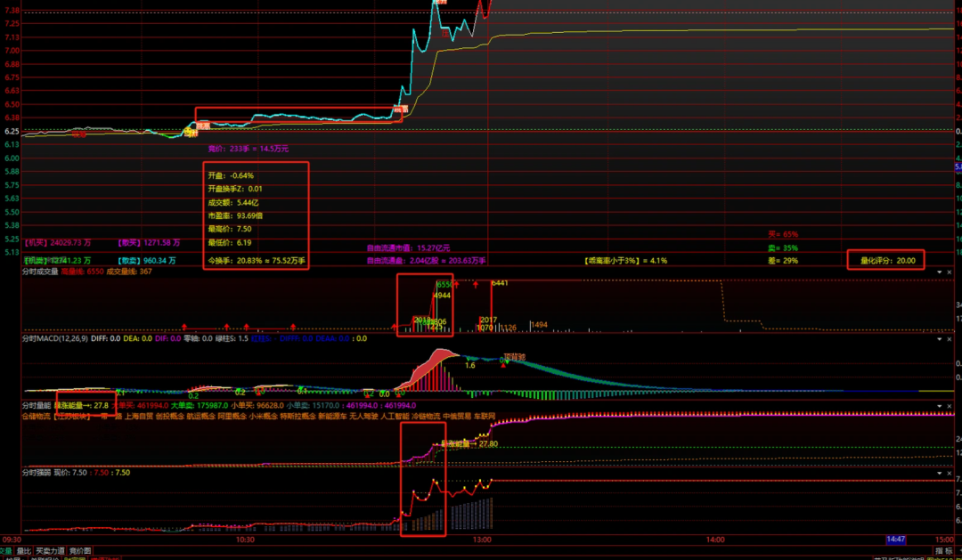962x560 pixels.
Task: Click the 最低价: 6.19 line
Action: click(230, 243)
